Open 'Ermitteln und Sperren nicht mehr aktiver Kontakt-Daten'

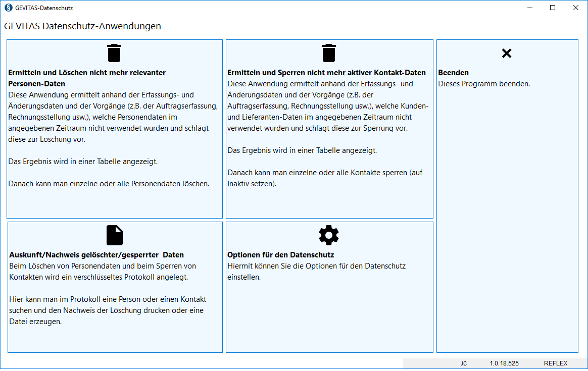click(327, 73)
